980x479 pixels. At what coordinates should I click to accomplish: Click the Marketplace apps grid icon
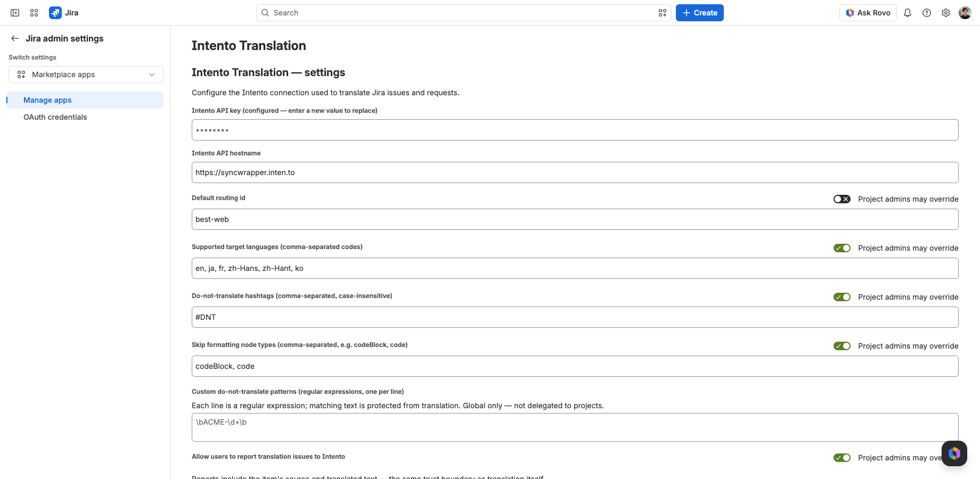click(x=21, y=75)
